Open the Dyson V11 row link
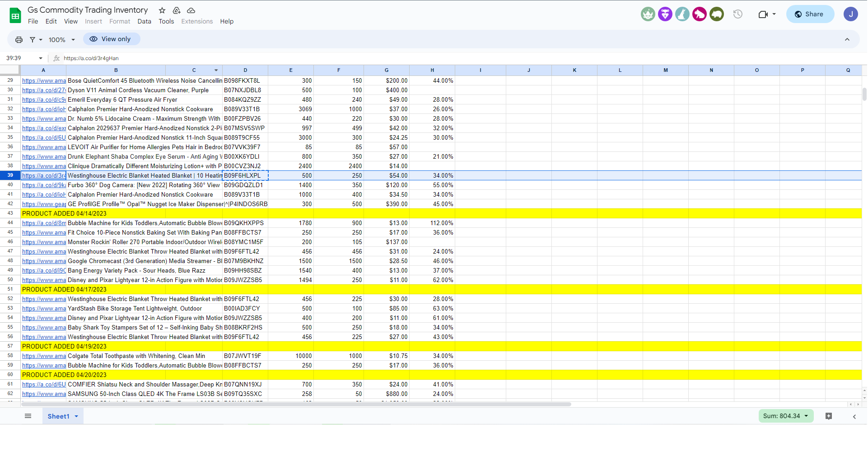The width and height of the screenshot is (868, 471). click(44, 90)
